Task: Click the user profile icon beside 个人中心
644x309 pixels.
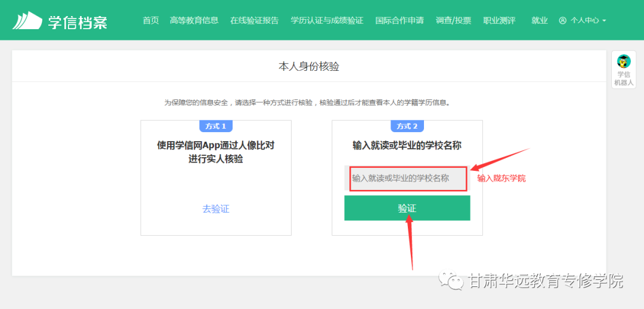Action: click(562, 20)
